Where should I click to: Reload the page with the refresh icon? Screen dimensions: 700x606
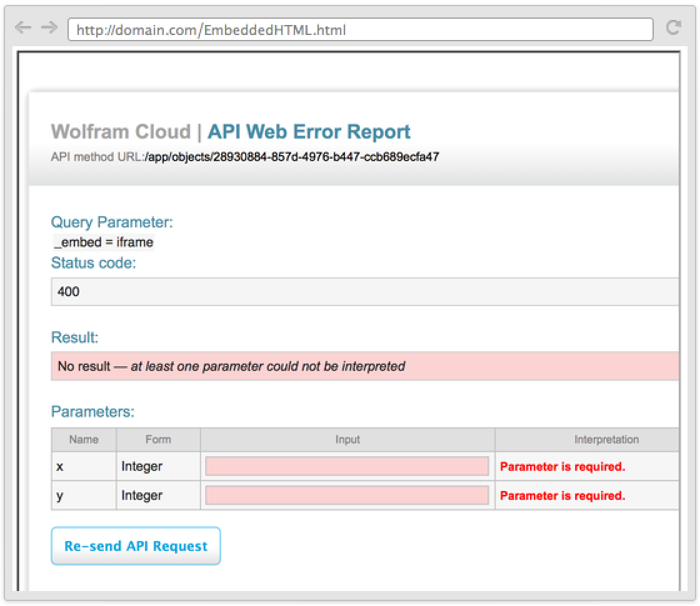point(673,28)
